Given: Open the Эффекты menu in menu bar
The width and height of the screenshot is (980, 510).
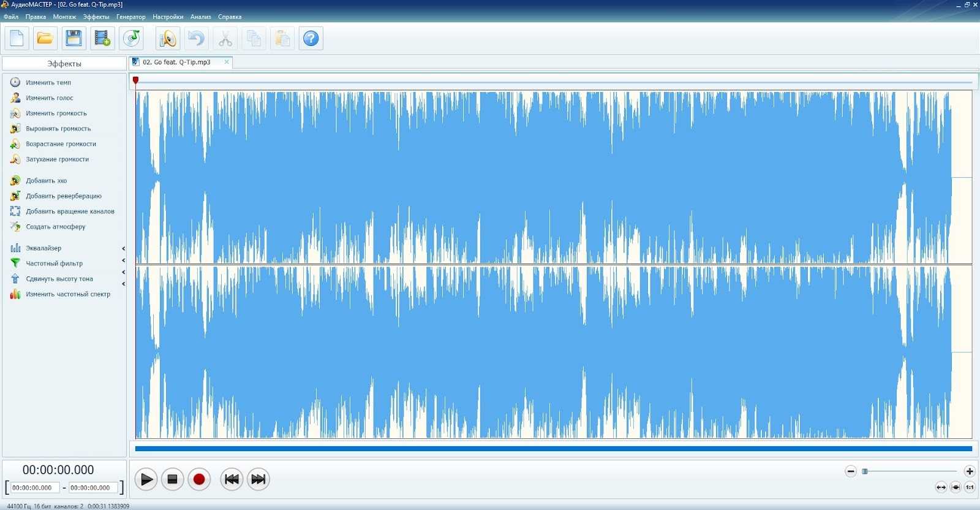Looking at the screenshot, I should [96, 17].
